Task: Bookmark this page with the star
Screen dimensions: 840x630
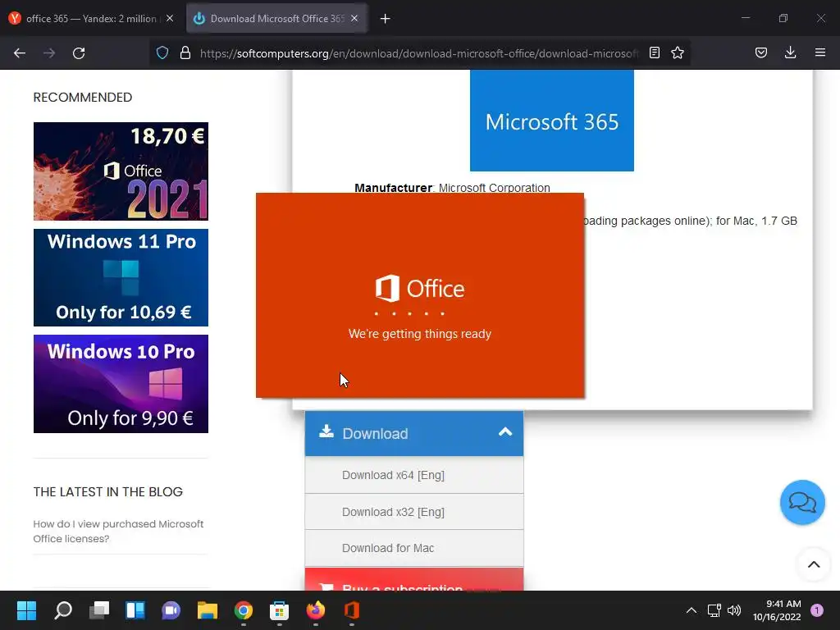Action: pyautogui.click(x=677, y=52)
